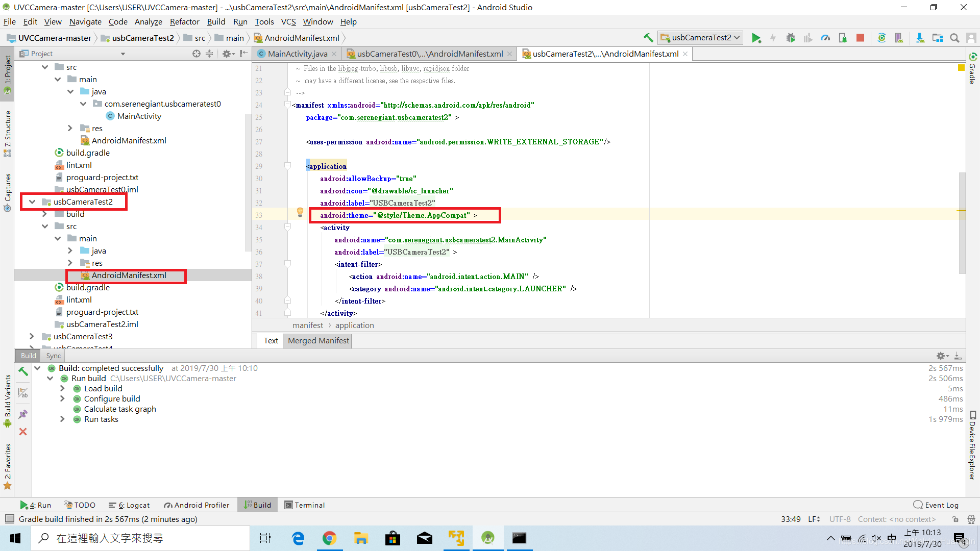
Task: Open Google Chrome from the taskbar
Action: (x=329, y=538)
